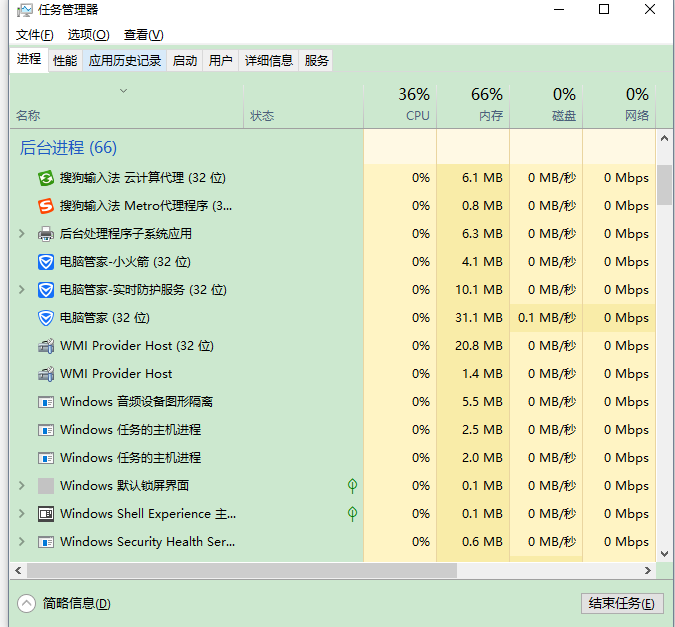Click WMI Provider Host (32 位) icon

(x=46, y=346)
